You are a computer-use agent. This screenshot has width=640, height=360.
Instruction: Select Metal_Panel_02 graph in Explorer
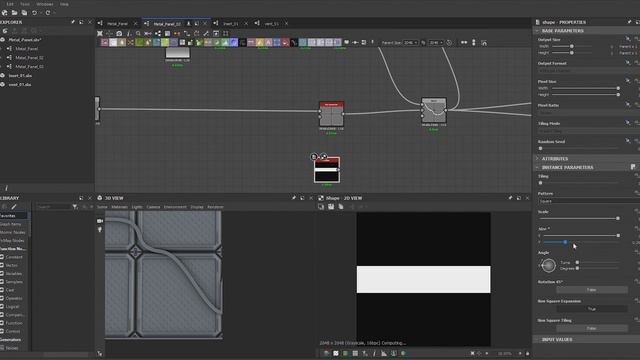(29, 58)
